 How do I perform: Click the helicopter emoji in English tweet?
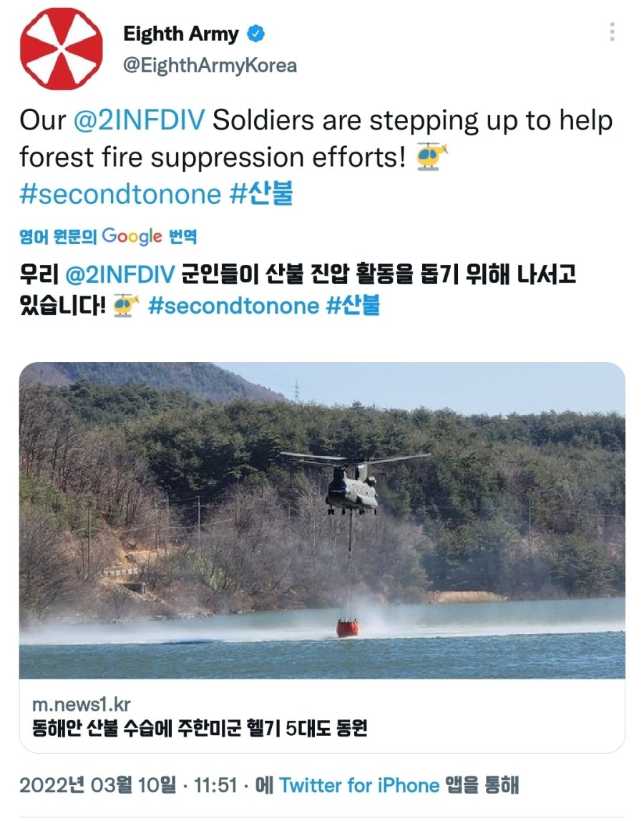431,157
